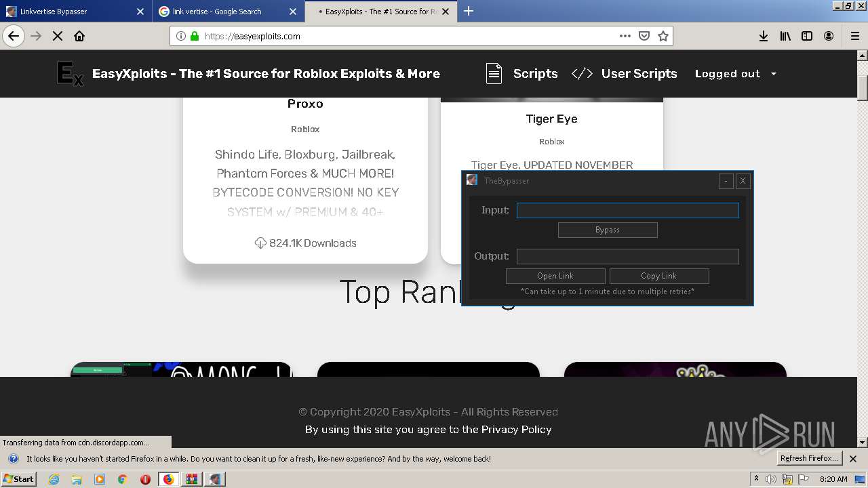Viewport: 868px width, 488px height.
Task: Launch Google Chrome from the taskbar
Action: coord(123,479)
